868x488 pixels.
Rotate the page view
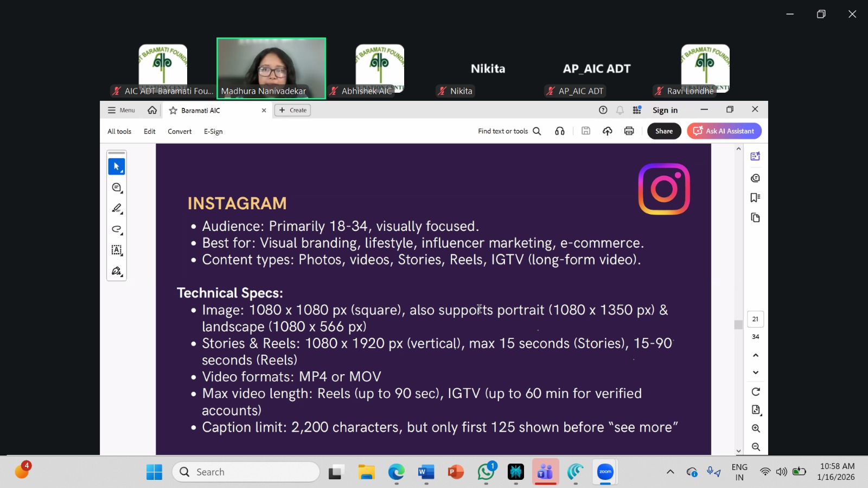(755, 391)
